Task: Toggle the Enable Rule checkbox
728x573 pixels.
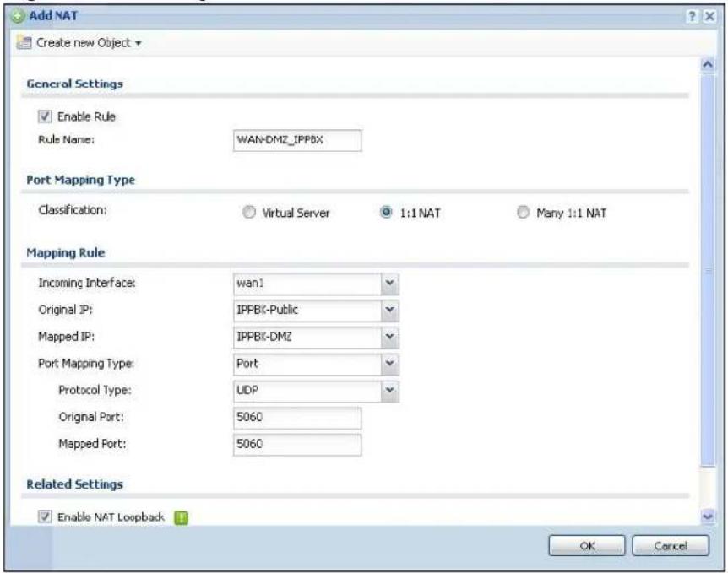Action: click(x=45, y=116)
